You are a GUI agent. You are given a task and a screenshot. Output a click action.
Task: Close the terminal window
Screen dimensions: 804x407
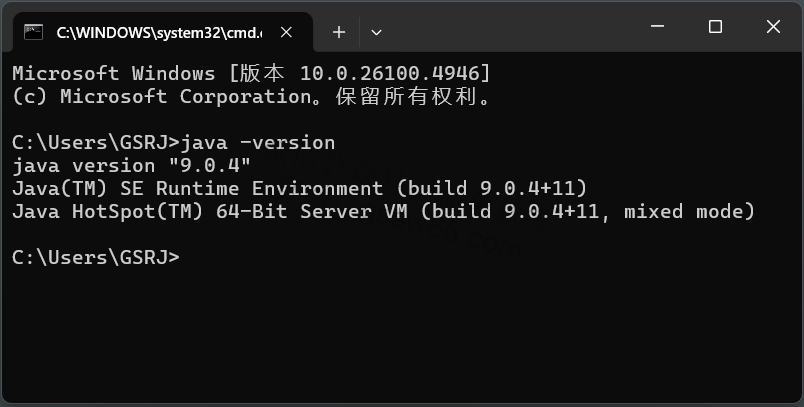pos(773,27)
